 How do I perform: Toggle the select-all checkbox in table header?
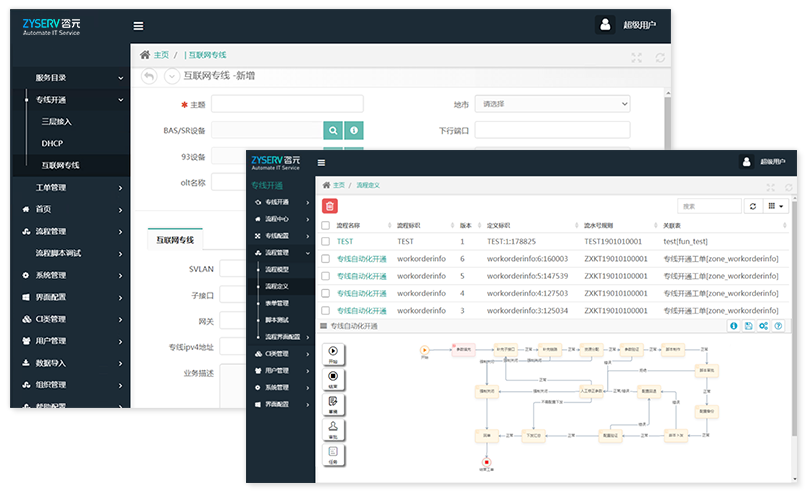[x=324, y=226]
